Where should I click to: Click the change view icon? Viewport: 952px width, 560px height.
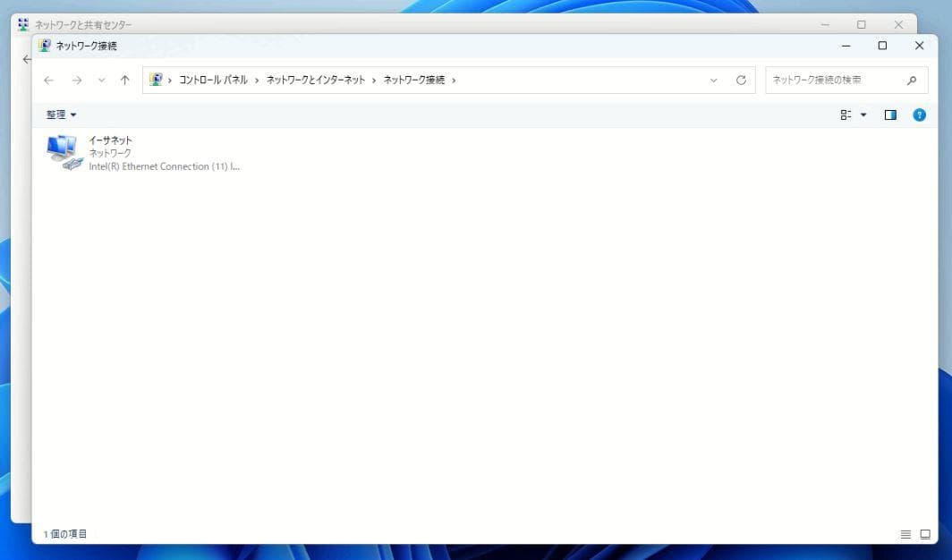pos(846,115)
